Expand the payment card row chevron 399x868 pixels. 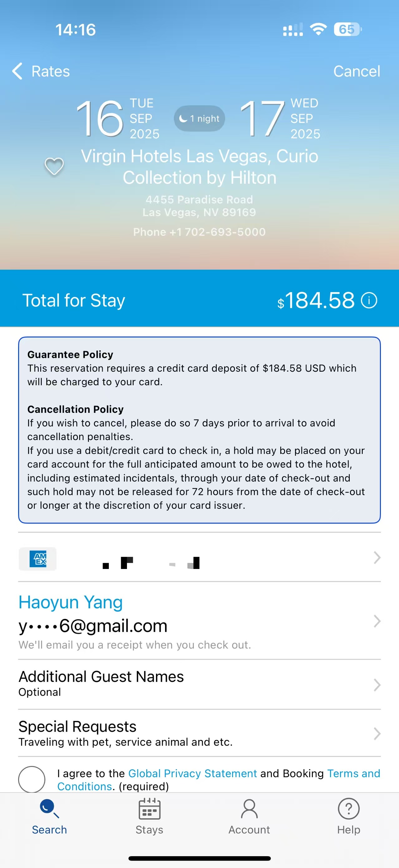(377, 558)
